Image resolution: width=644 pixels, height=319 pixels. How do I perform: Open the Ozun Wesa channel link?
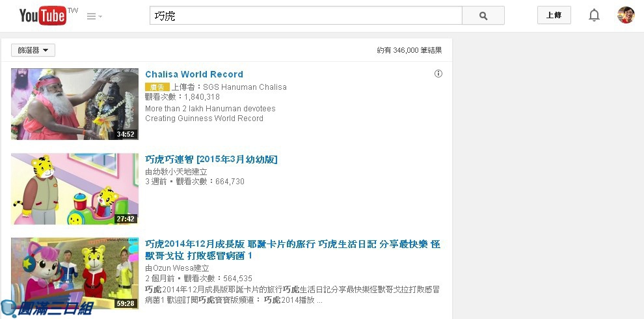click(173, 268)
